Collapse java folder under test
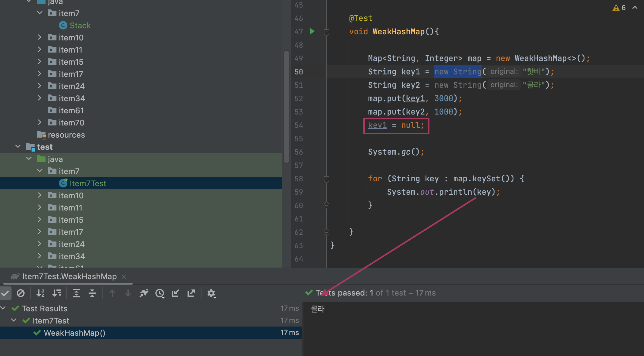 pos(29,159)
